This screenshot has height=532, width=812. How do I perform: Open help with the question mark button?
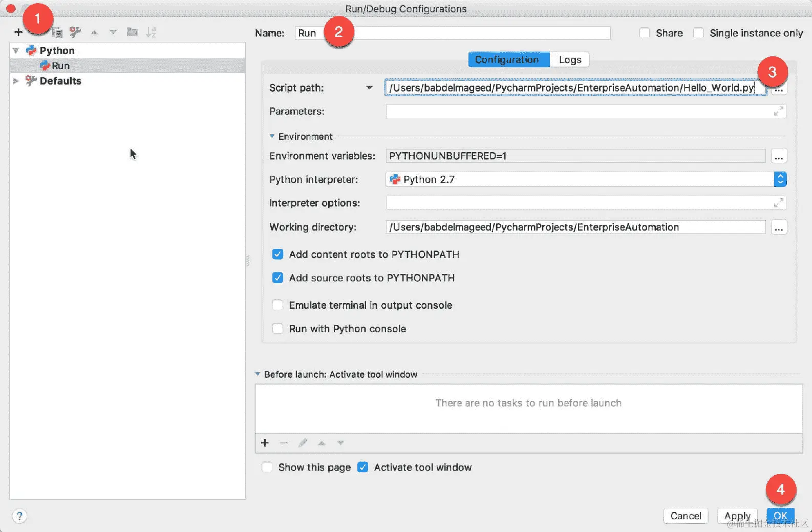pyautogui.click(x=19, y=516)
